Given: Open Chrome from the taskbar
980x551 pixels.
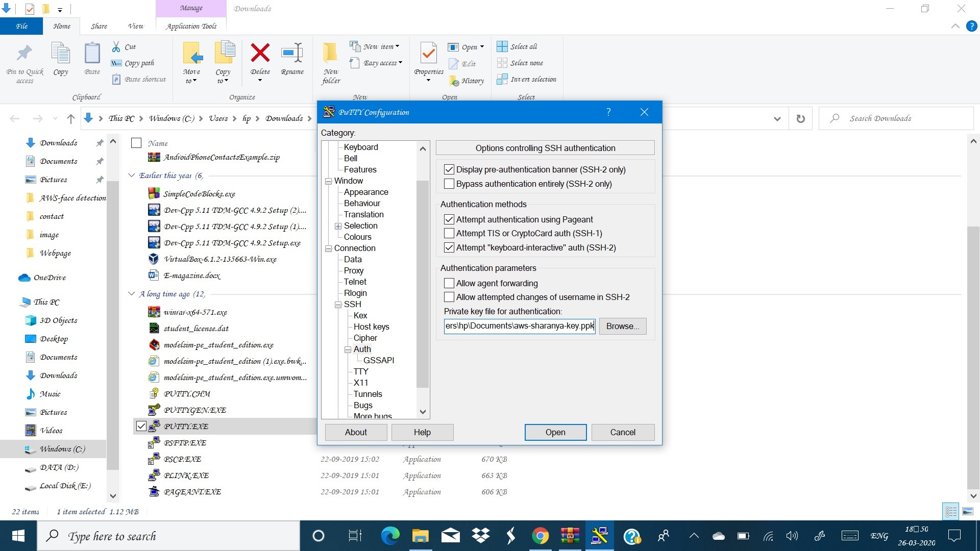Looking at the screenshot, I should click(x=540, y=536).
